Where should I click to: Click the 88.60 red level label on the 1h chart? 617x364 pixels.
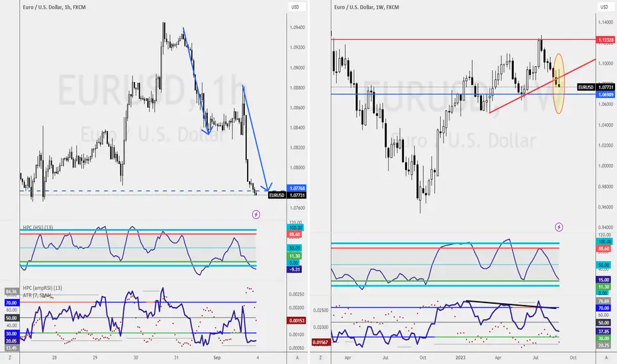pyautogui.click(x=295, y=234)
